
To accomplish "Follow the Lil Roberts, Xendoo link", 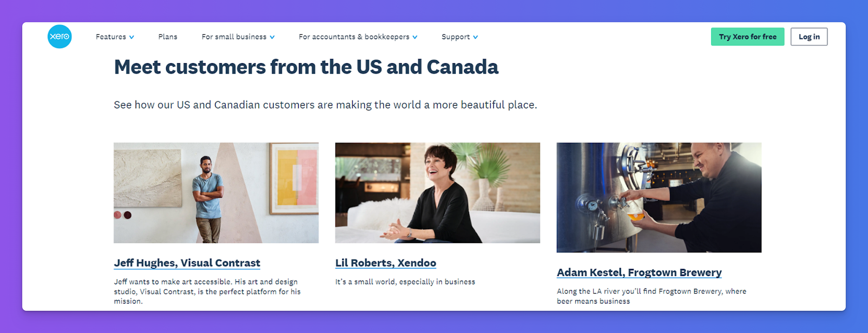I will click(385, 263).
